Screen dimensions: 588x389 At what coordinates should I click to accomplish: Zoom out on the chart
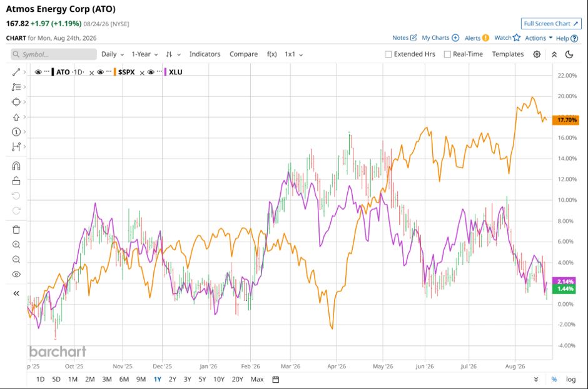[16, 260]
